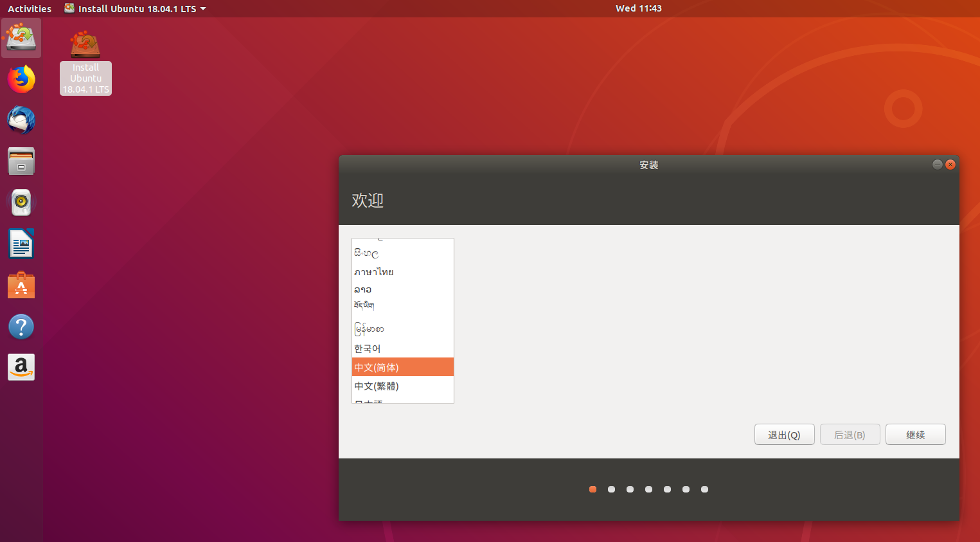Expand the Install Ubuntu 18.04.1 LTS app menu
This screenshot has width=980, height=542.
point(136,8)
